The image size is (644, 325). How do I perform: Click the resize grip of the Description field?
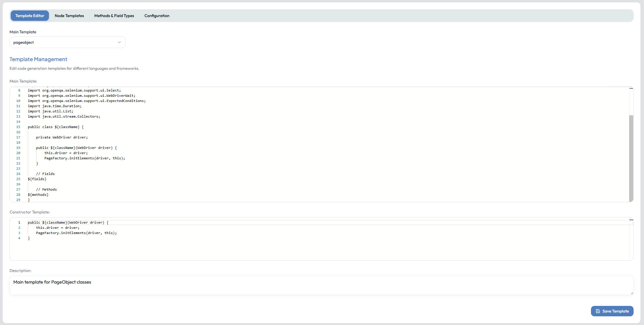632,293
